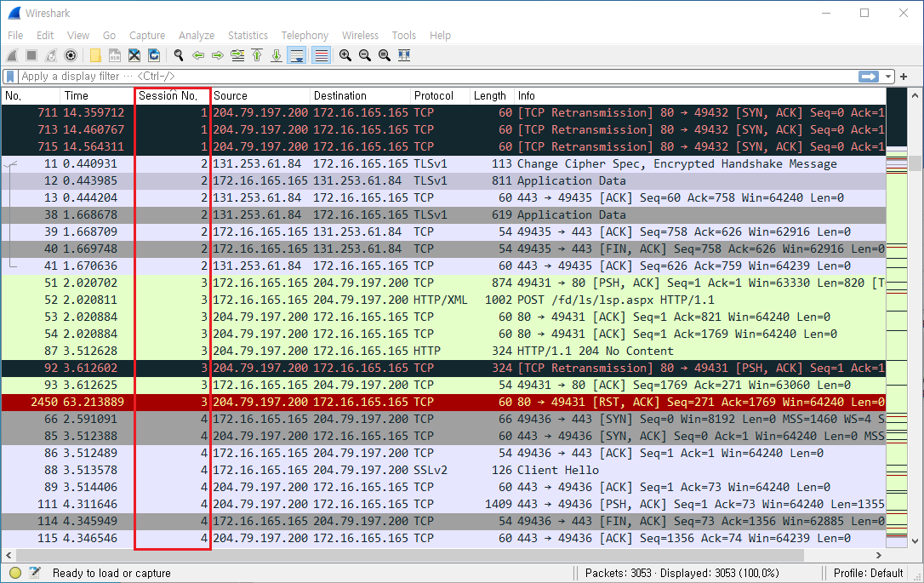Select packet 711 TCP Retransmission row
The height and width of the screenshot is (583, 924).
[x=443, y=112]
